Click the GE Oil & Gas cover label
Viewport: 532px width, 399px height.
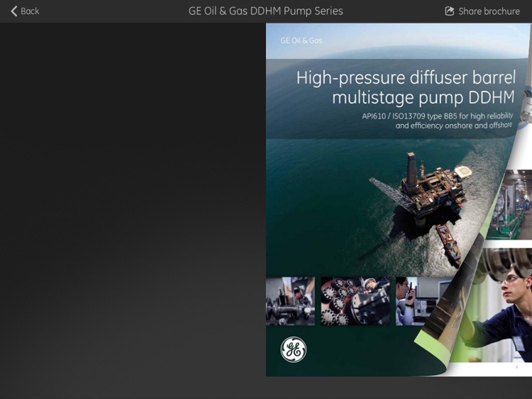click(x=301, y=40)
